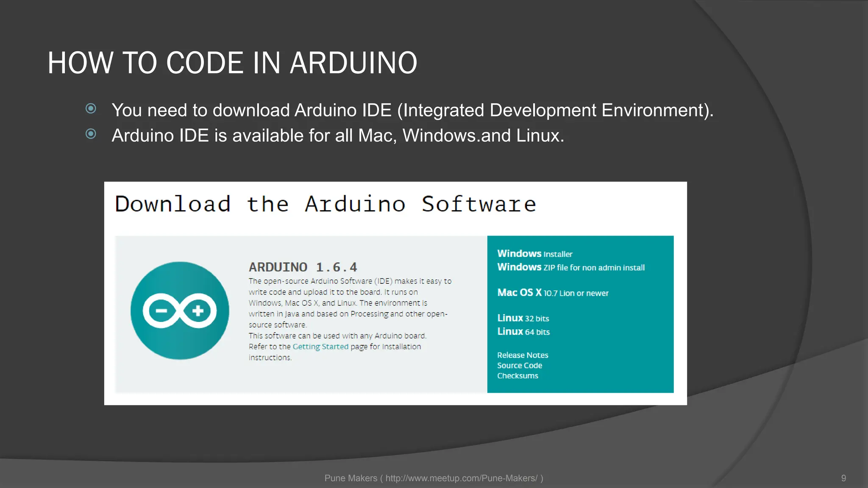
Task: Select Windows ZIP file for non admin install
Action: (x=570, y=267)
